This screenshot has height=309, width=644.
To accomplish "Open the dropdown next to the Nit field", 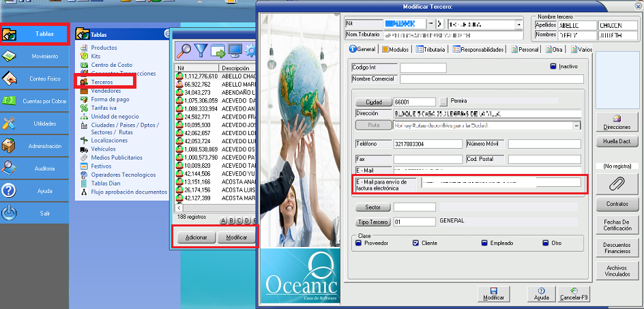I will 430,24.
